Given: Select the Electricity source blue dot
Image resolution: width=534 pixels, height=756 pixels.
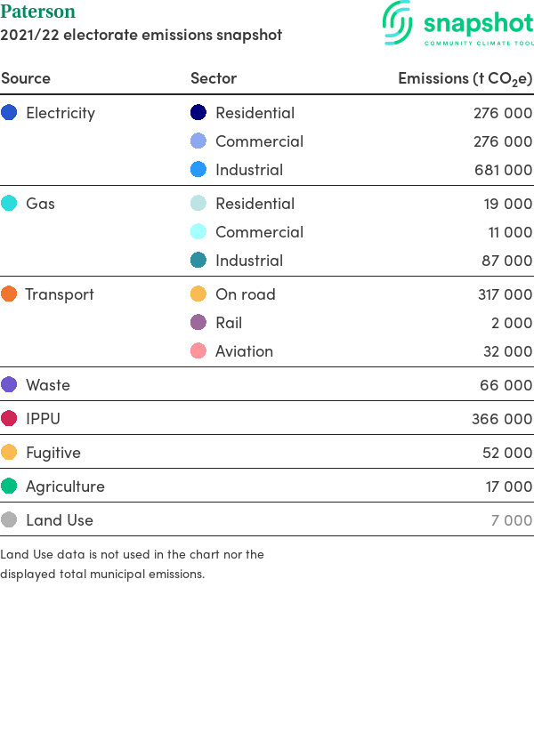Looking at the screenshot, I should (x=9, y=112).
